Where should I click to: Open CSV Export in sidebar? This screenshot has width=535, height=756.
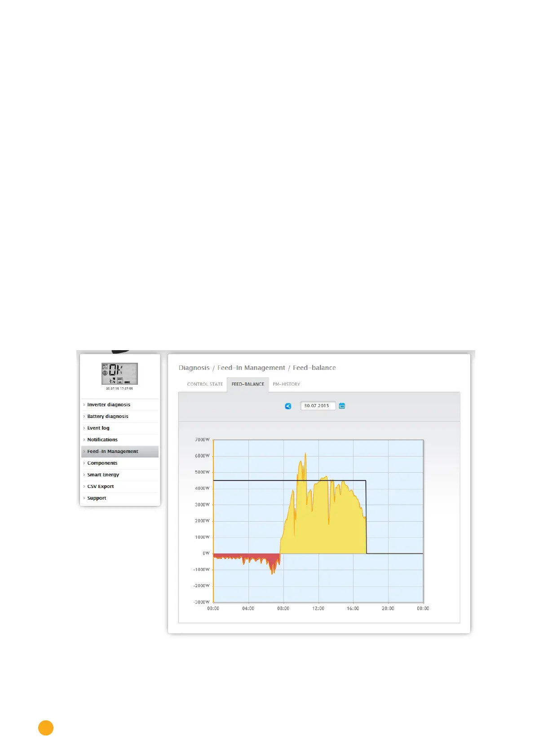point(120,486)
